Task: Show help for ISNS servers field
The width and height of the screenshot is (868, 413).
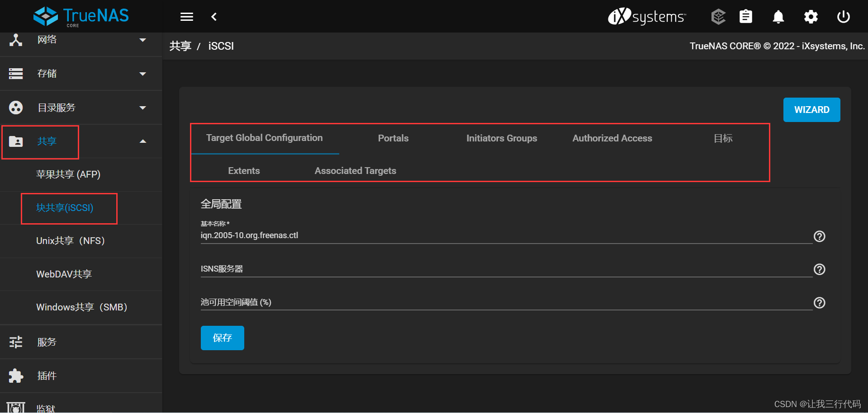Action: [820, 269]
